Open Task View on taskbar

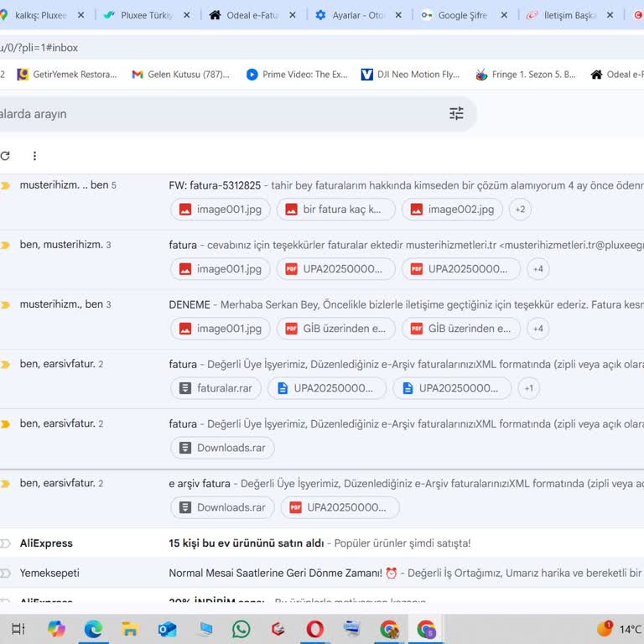tap(18, 629)
